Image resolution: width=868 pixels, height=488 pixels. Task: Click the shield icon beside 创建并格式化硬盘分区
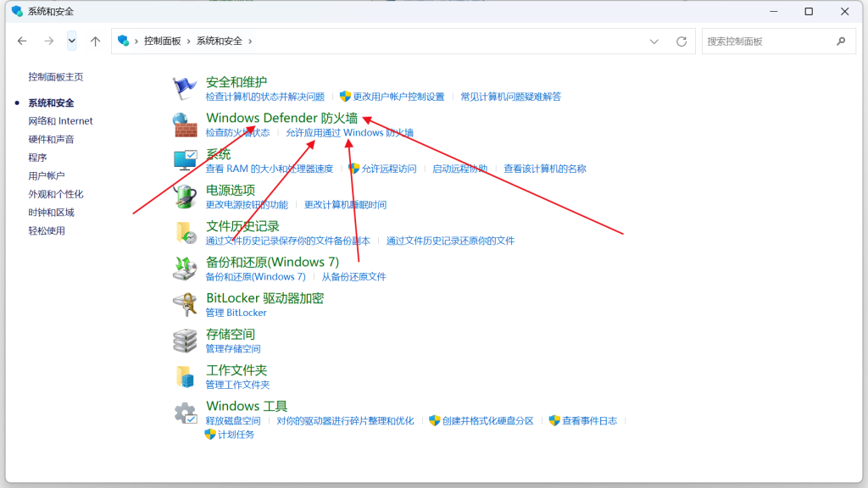[435, 420]
